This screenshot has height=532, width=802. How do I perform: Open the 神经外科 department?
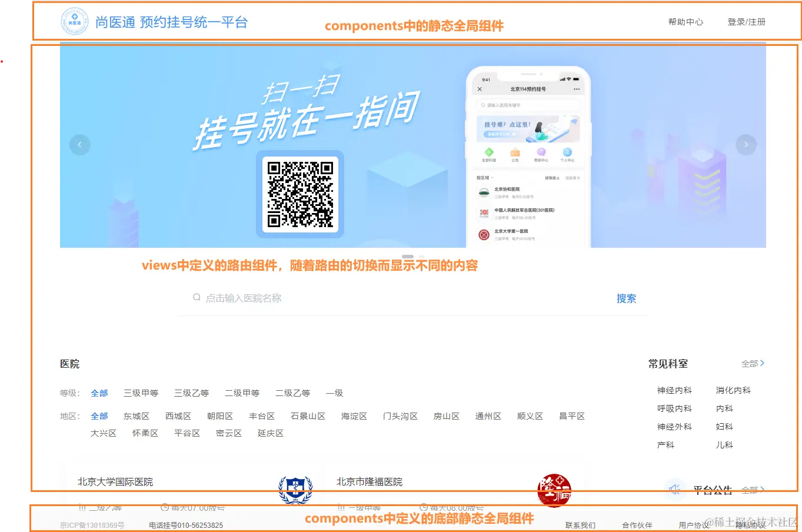[x=674, y=427]
